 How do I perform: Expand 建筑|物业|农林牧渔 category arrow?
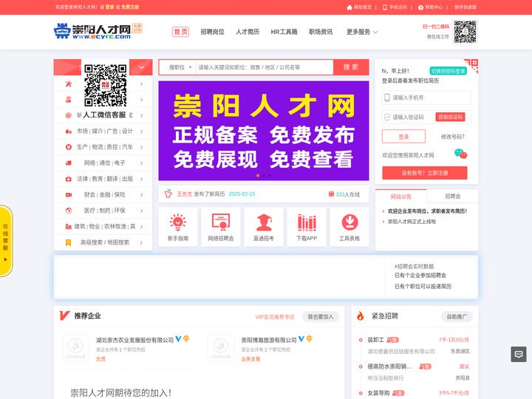pos(141,226)
